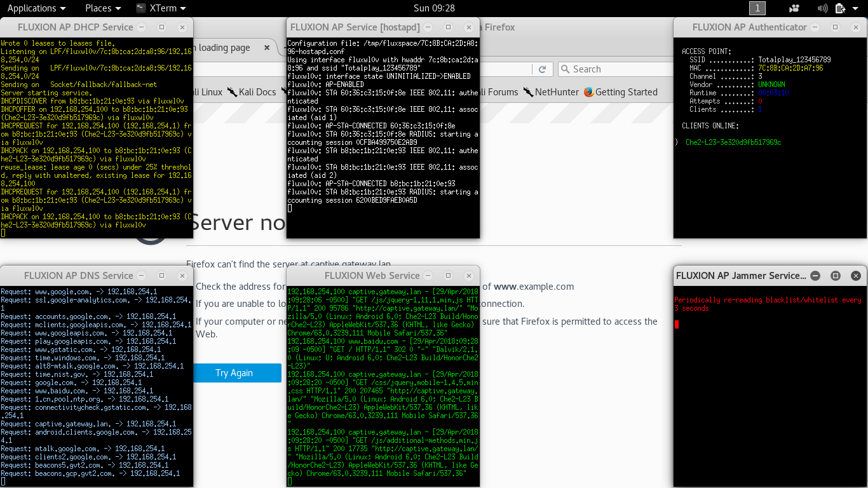Image resolution: width=868 pixels, height=488 pixels.
Task: Click the MAC address 7C:8B:CA:2D:A7:96 in Authenticator
Action: pos(790,68)
